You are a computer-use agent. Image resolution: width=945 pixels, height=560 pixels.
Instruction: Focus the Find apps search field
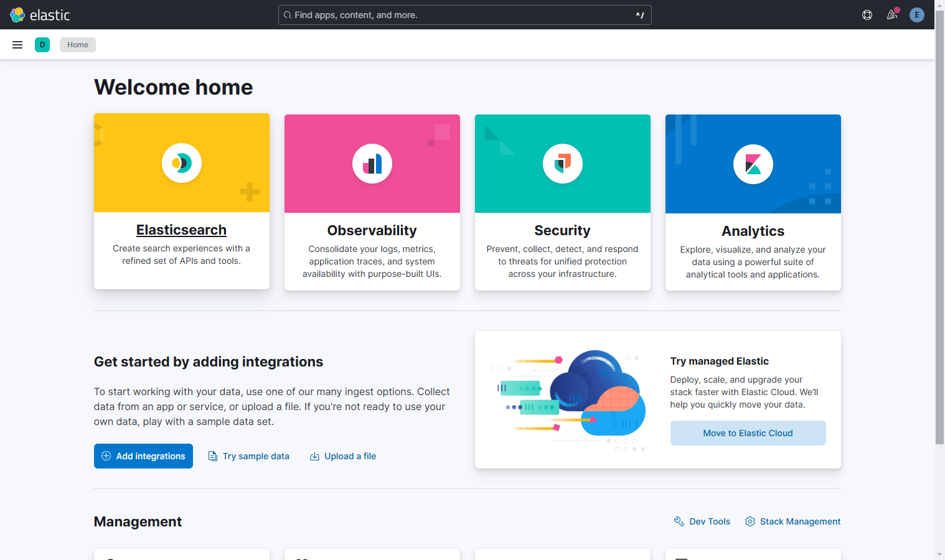click(465, 15)
